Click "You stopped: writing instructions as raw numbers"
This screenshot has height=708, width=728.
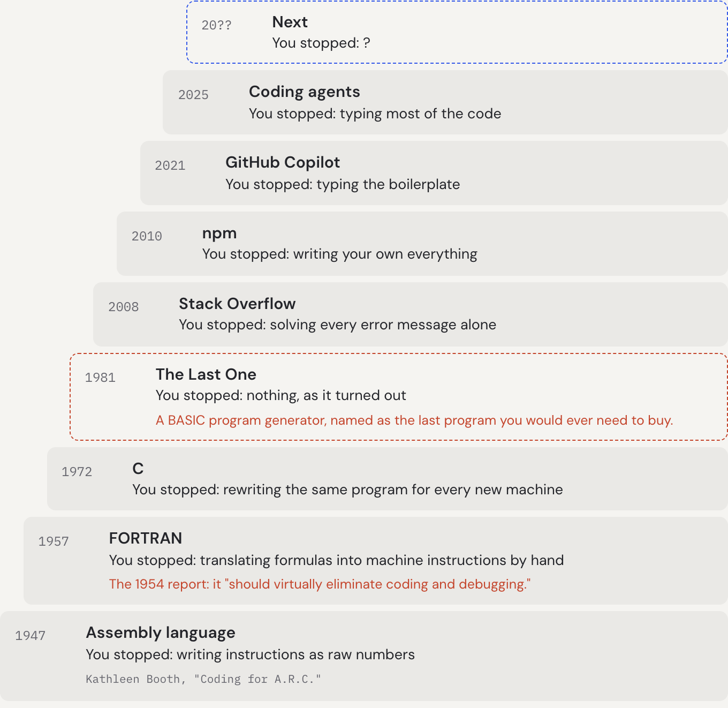(251, 654)
